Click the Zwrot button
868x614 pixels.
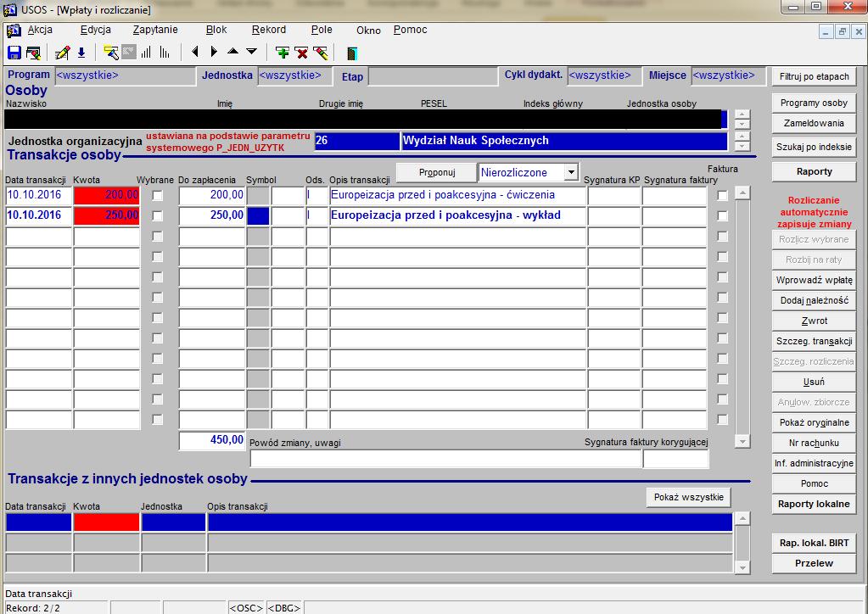click(x=814, y=321)
